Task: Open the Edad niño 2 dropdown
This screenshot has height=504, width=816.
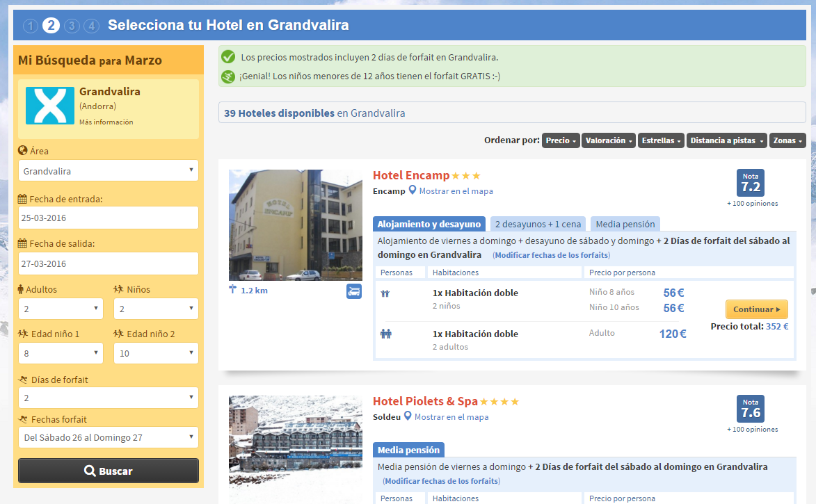Action: point(156,353)
